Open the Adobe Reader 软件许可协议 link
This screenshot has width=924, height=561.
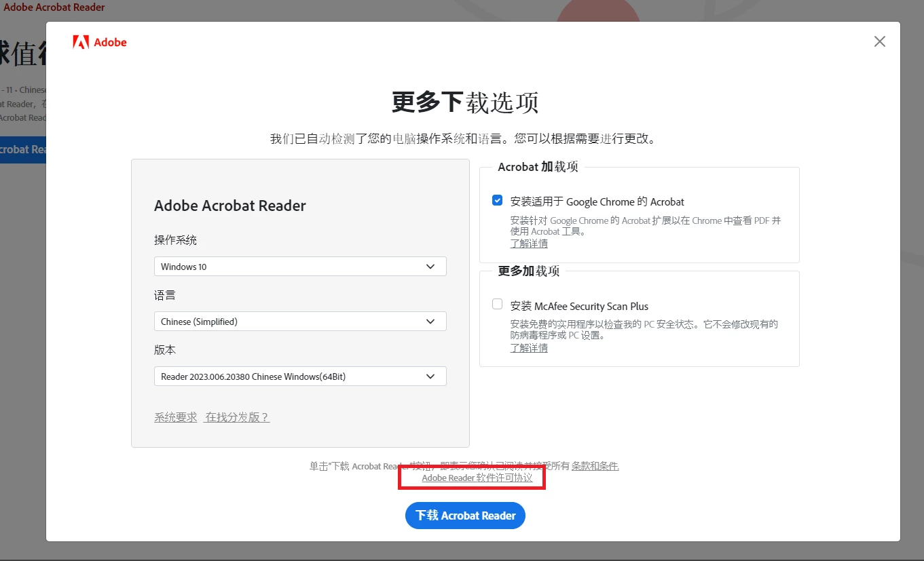pyautogui.click(x=477, y=478)
